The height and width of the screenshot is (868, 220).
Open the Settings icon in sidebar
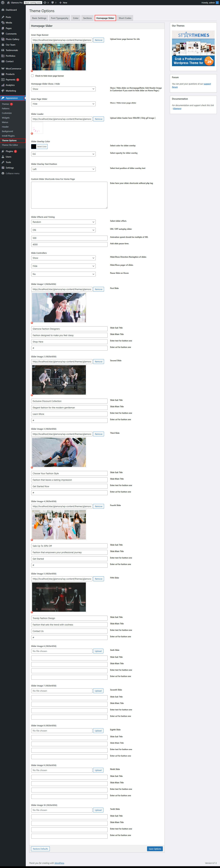pos(3,168)
